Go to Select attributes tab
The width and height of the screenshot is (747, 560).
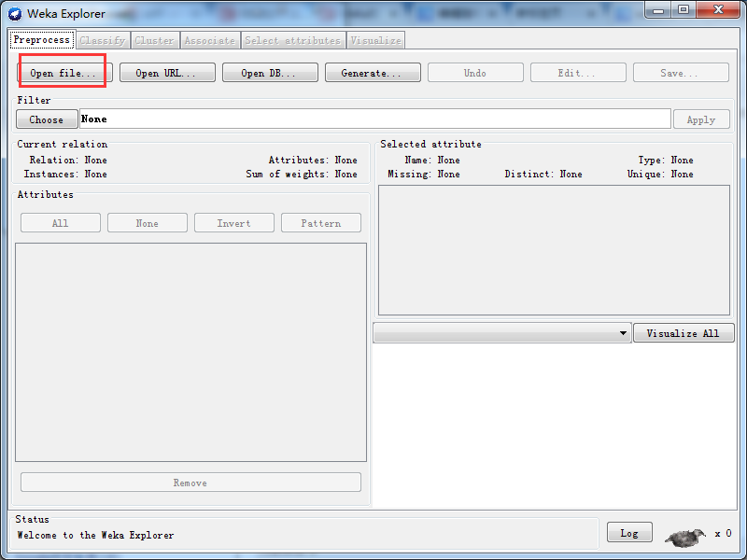(293, 40)
